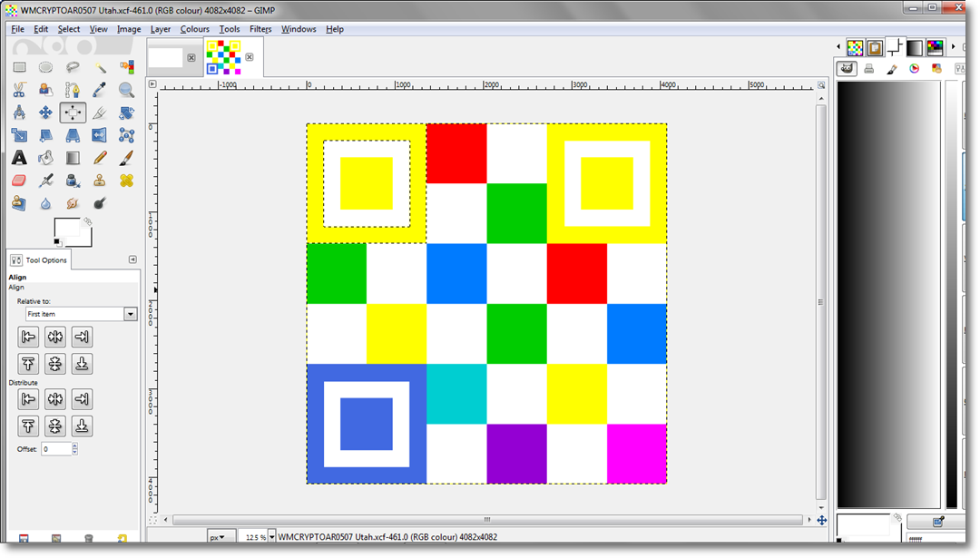
Task: Open the Colours menu
Action: [195, 29]
